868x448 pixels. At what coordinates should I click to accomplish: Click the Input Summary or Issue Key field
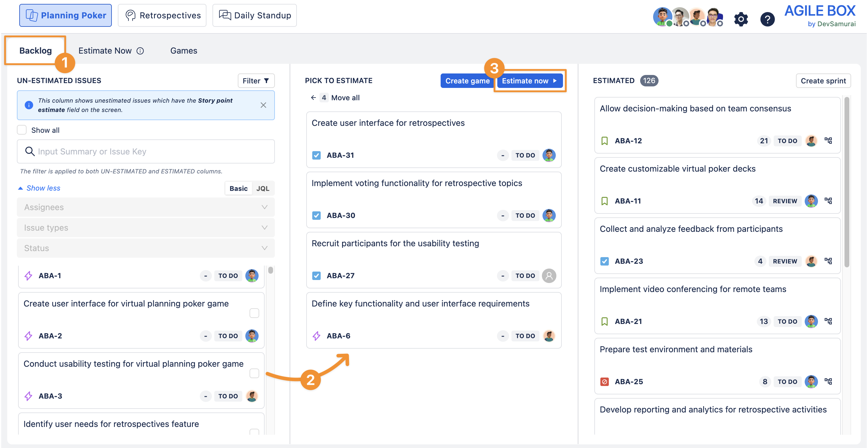[146, 151]
